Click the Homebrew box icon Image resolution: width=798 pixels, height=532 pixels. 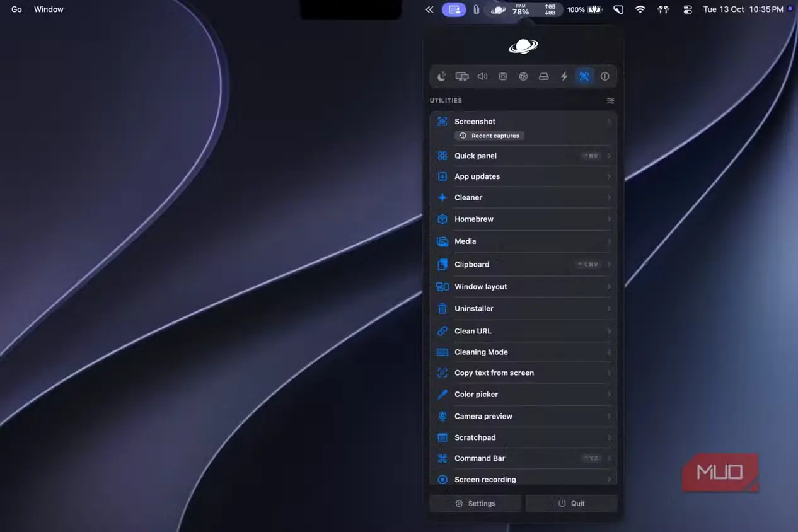pyautogui.click(x=442, y=219)
